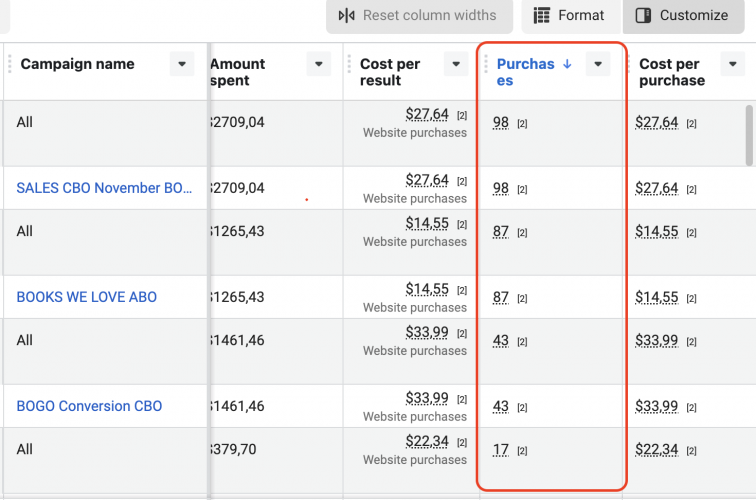Click cost per purchase $33,99 in BOGO Conversion row
This screenshot has height=500, width=756.
click(x=657, y=406)
